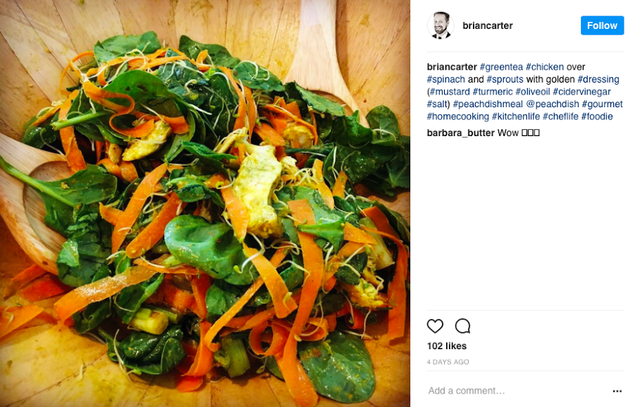This screenshot has width=640, height=407.
Task: Open the 4 DAYS AGO timestamp link
Action: [448, 362]
